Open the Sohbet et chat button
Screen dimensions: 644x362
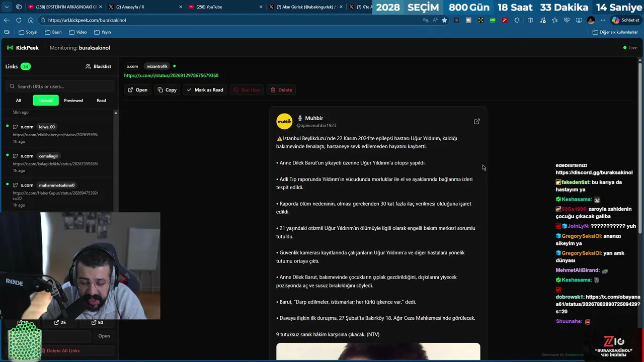tap(625, 20)
